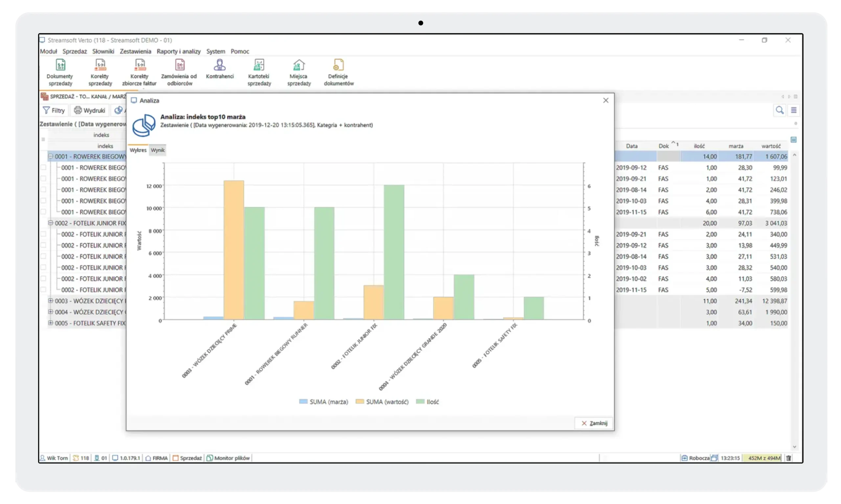Open Korekty sprzedaży icon
Image resolution: width=841 pixels, height=504 pixels.
pos(100,65)
